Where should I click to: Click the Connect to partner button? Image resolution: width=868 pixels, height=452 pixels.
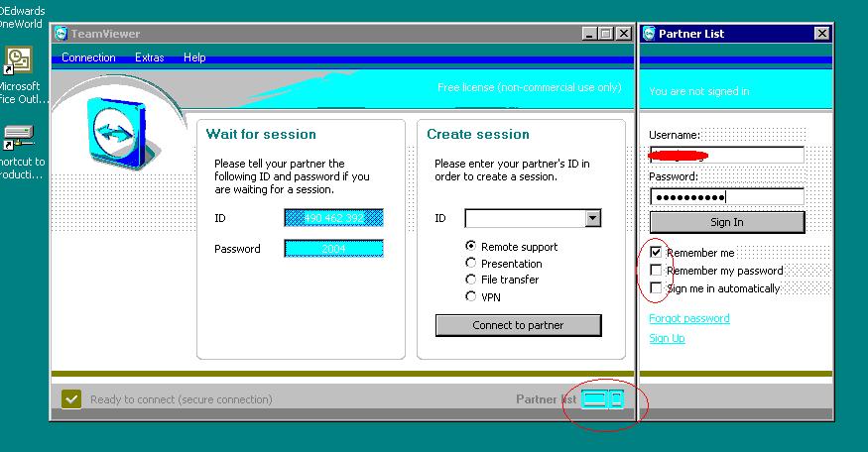(x=518, y=325)
